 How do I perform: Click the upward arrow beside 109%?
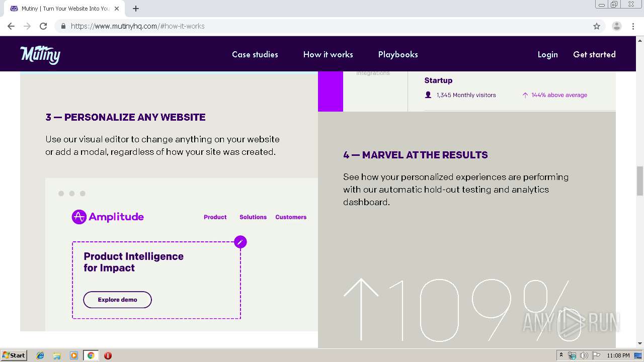point(361,309)
